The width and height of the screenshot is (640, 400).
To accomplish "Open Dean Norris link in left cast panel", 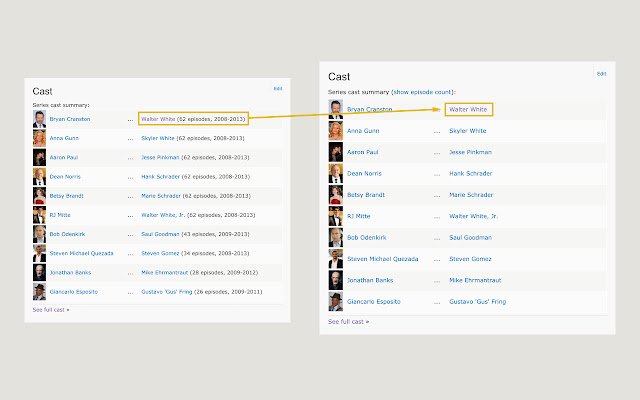I will (65, 177).
